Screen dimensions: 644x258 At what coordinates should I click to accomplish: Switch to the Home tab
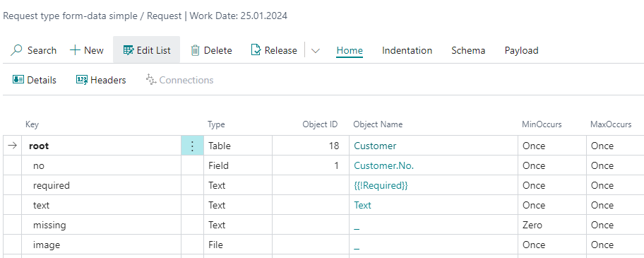[x=350, y=50]
